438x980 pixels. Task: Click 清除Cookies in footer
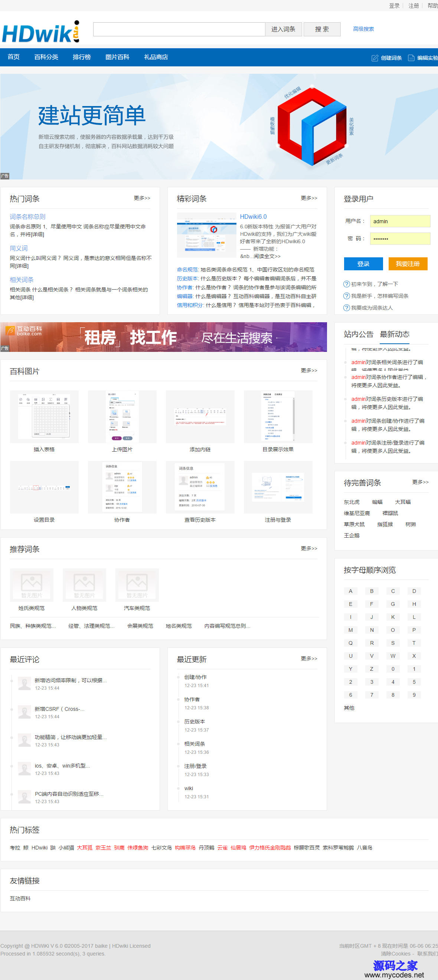(396, 953)
